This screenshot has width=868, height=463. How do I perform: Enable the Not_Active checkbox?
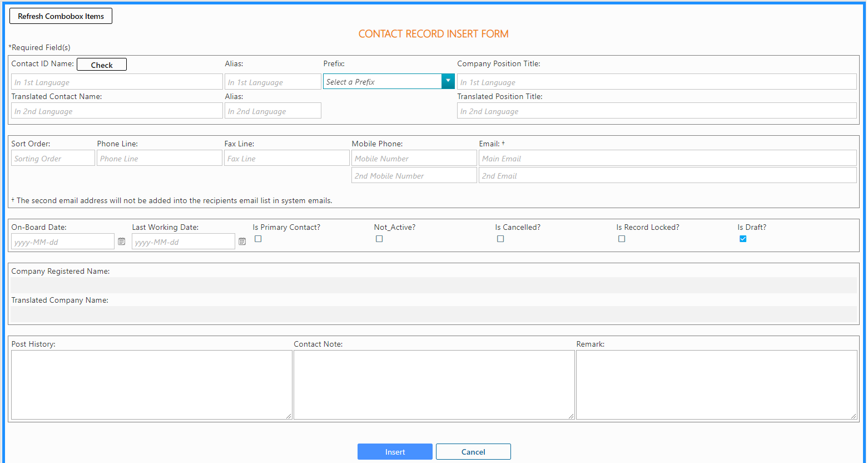[x=379, y=239]
